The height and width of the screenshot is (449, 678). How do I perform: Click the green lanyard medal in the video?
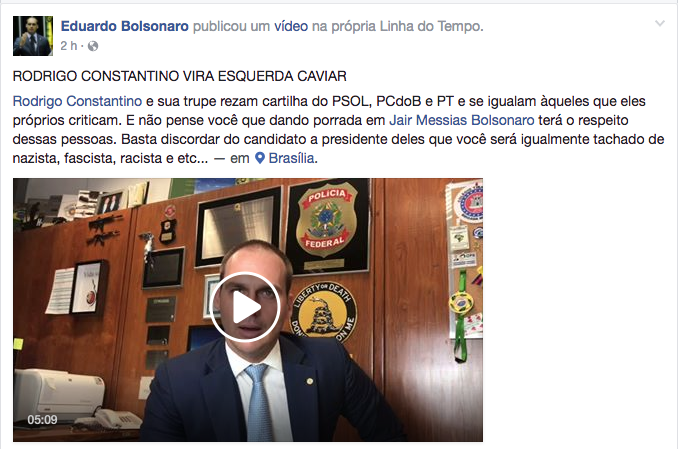click(x=461, y=316)
